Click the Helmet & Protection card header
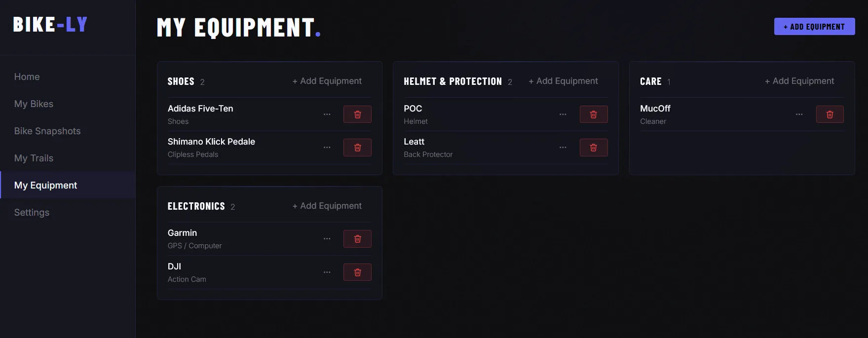868x338 pixels. [x=453, y=81]
